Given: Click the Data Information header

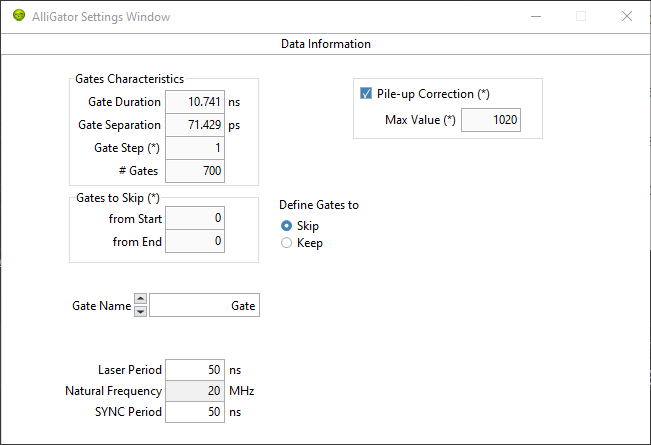Looking at the screenshot, I should click(326, 44).
